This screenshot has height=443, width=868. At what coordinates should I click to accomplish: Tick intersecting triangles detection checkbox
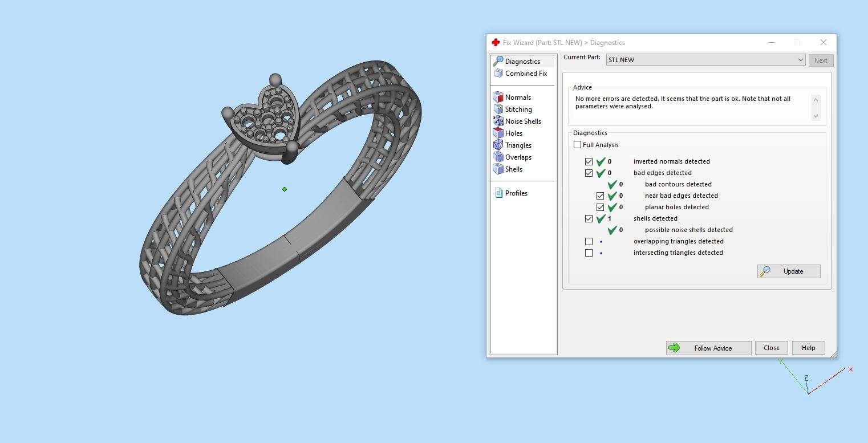tap(589, 253)
